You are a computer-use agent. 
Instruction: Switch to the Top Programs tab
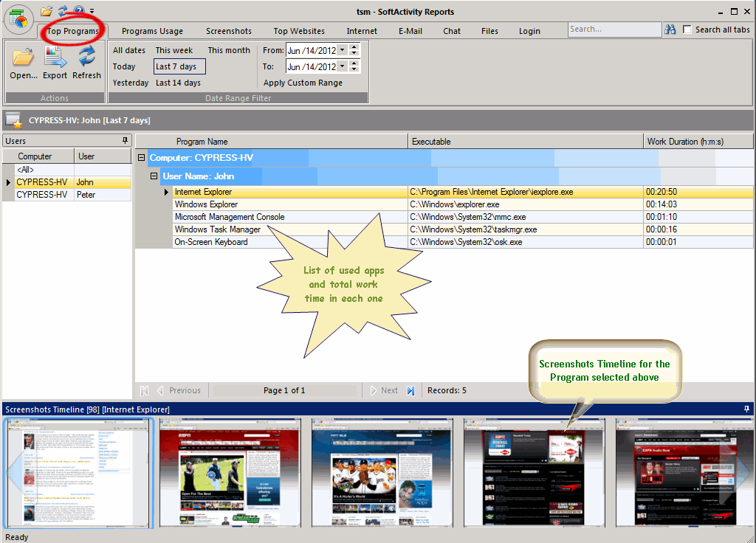pos(73,31)
